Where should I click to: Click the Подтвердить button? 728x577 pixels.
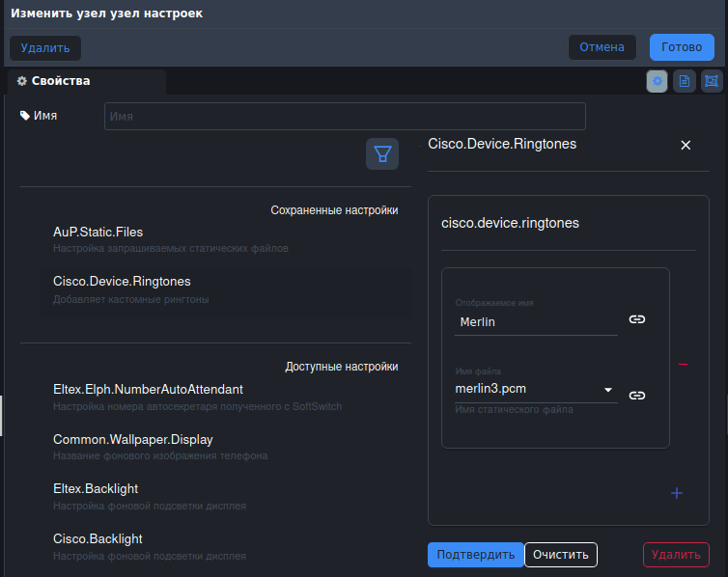[475, 555]
